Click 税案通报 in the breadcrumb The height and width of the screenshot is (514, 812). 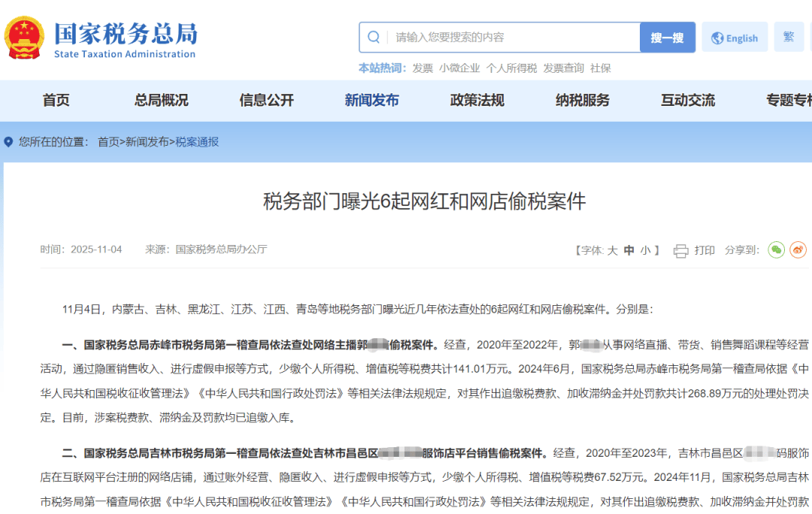click(x=197, y=142)
